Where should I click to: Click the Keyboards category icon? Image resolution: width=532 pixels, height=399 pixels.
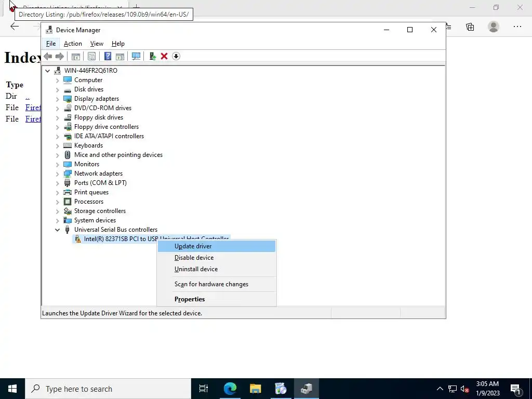pyautogui.click(x=68, y=145)
